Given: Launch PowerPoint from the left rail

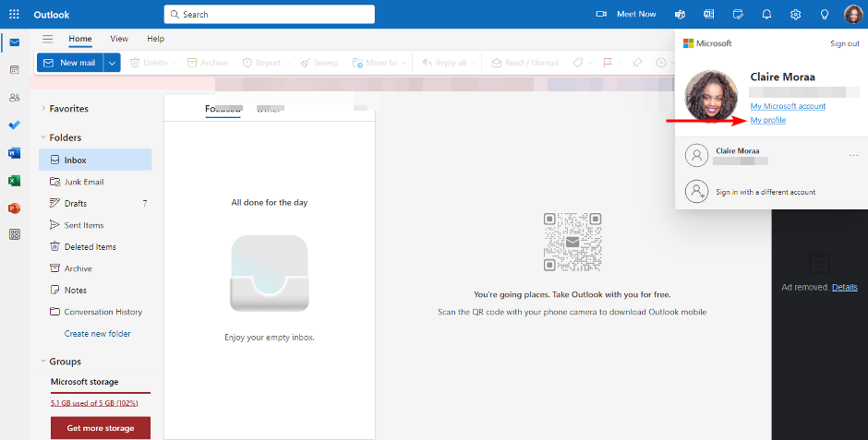Looking at the screenshot, I should (15, 208).
